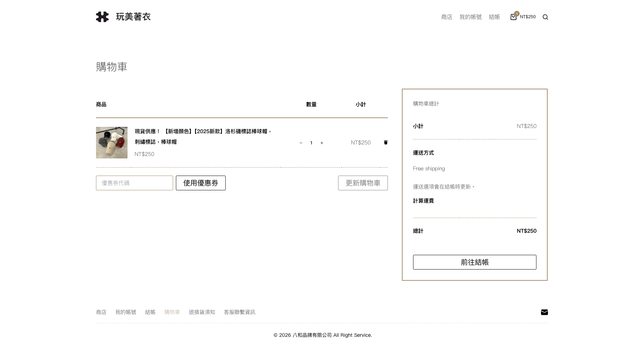The height and width of the screenshot is (347, 644).
Task: Decrease quantity with the minus button
Action: click(301, 143)
